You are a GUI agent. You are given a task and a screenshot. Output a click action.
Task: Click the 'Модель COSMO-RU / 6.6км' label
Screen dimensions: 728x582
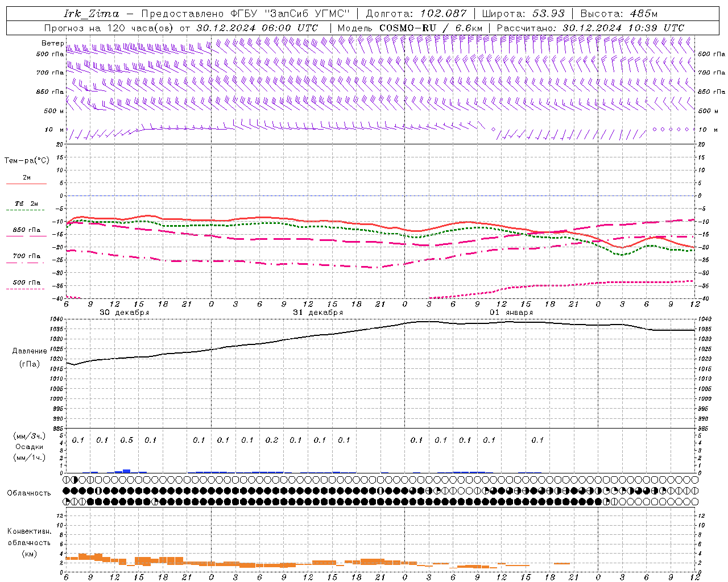(410, 28)
